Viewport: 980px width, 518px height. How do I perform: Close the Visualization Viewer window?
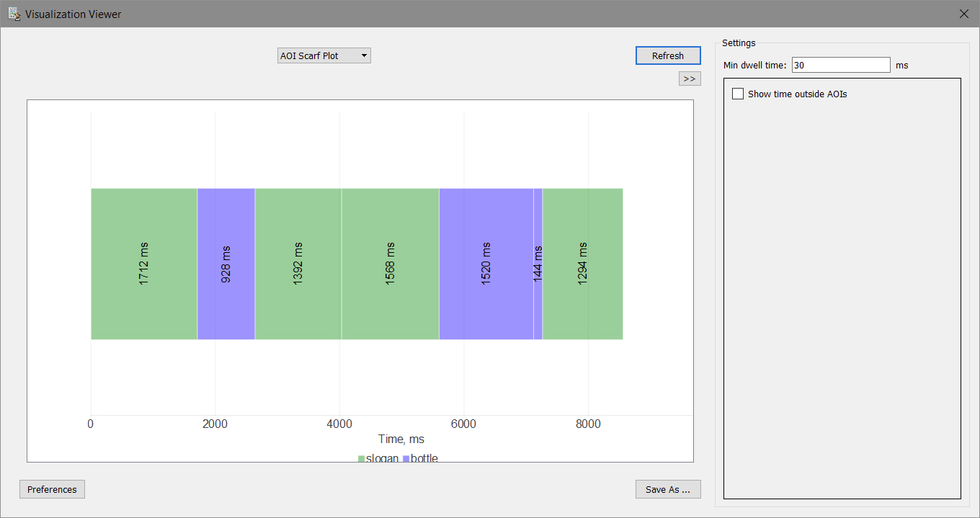pos(964,14)
